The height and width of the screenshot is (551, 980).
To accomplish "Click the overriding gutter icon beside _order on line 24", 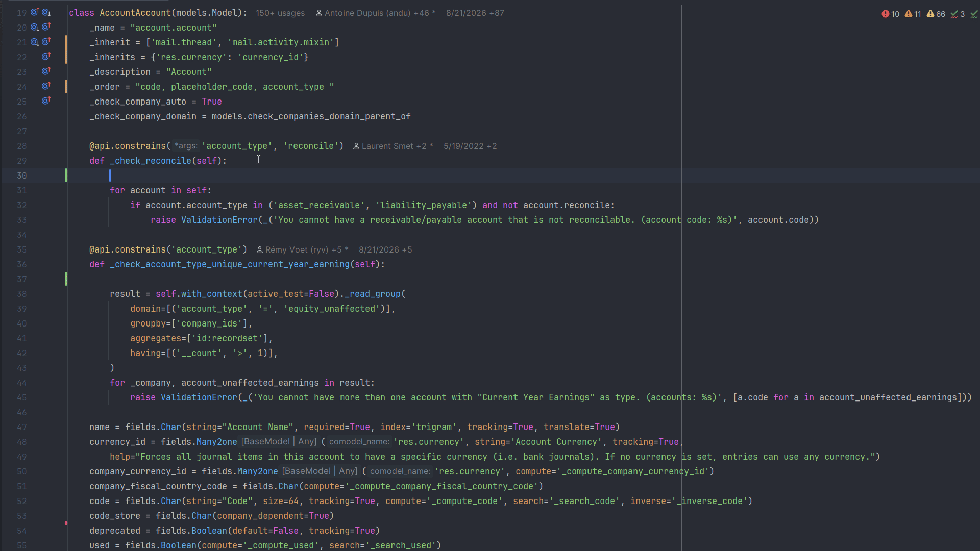I will click(46, 86).
